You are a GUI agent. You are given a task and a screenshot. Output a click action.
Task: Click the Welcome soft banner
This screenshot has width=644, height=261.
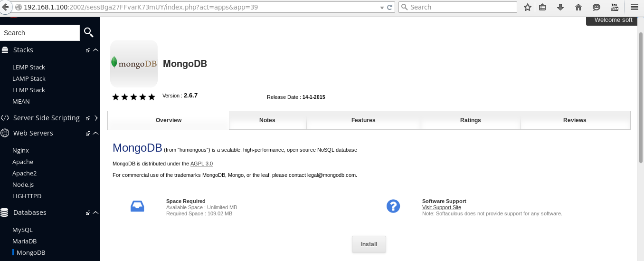[x=612, y=20]
